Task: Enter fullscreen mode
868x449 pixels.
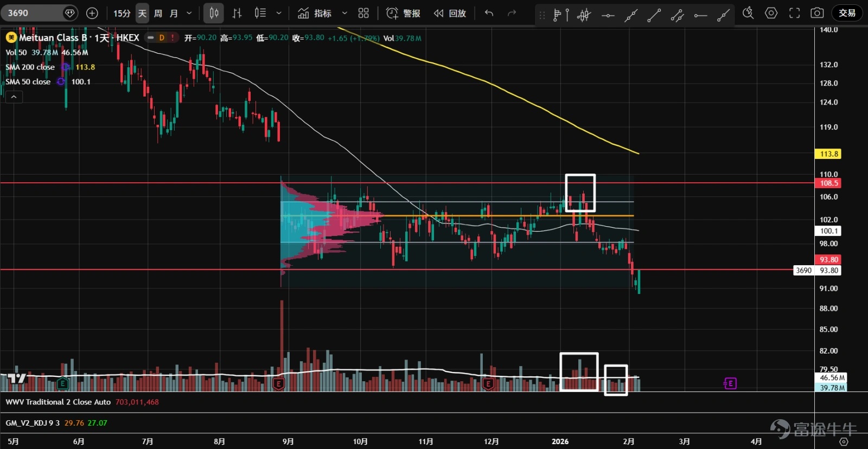Action: 794,13
